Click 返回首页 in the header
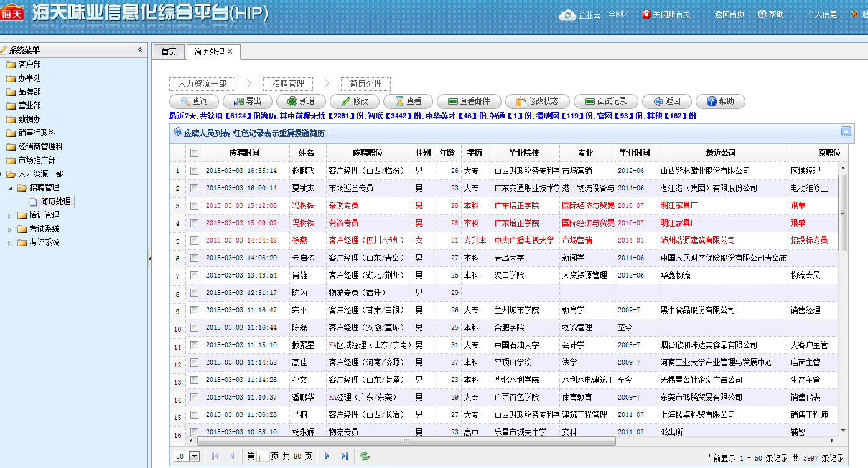This screenshot has width=868, height=468. 729,14
